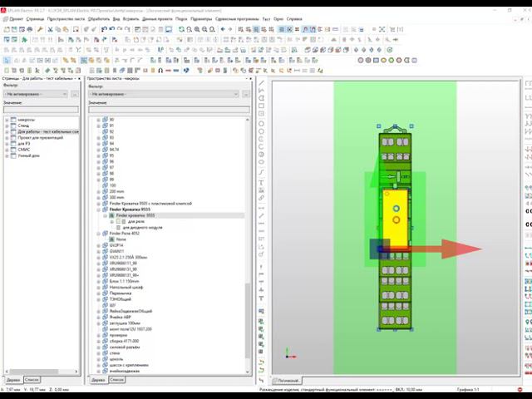Select the Spline curve tool

point(261,172)
